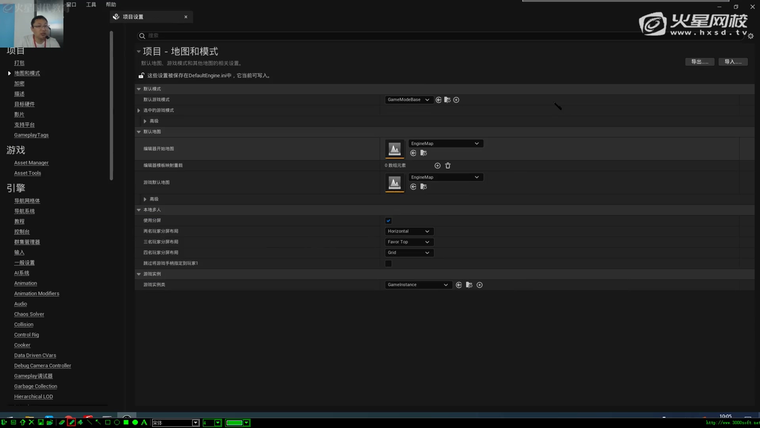Screen dimensions: 760x428
Task: Open the Favor Top three-player layout dropdown
Action: click(x=409, y=242)
